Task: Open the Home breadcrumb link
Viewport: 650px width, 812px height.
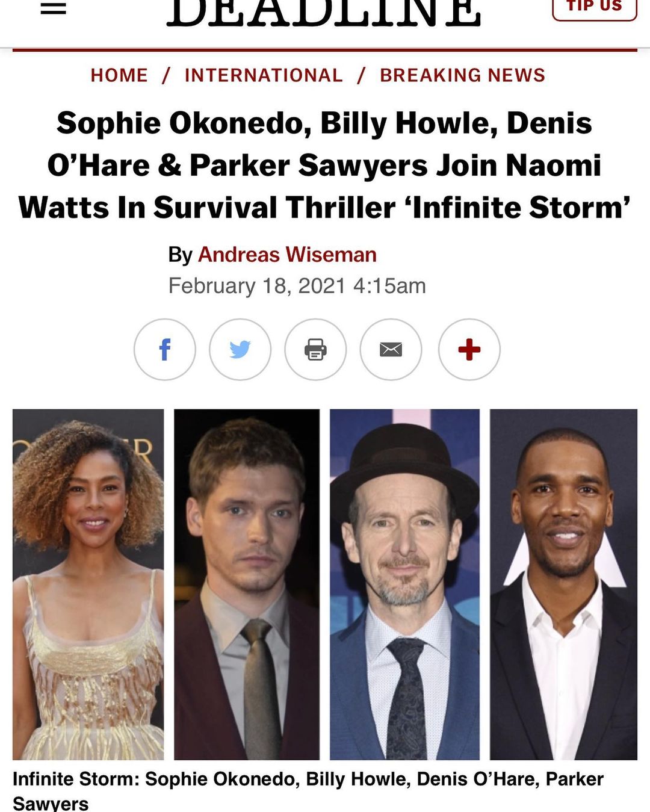Action: 119,75
